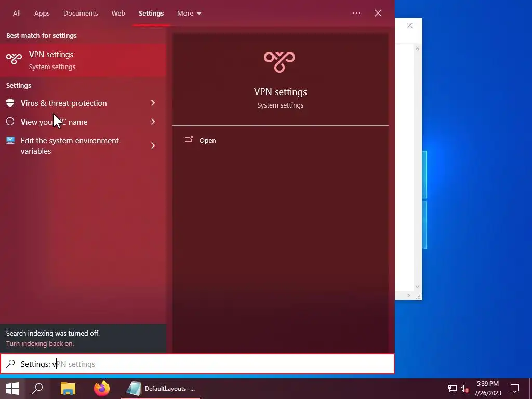Switch to the Documents tab
This screenshot has width=532, height=399.
pos(81,13)
